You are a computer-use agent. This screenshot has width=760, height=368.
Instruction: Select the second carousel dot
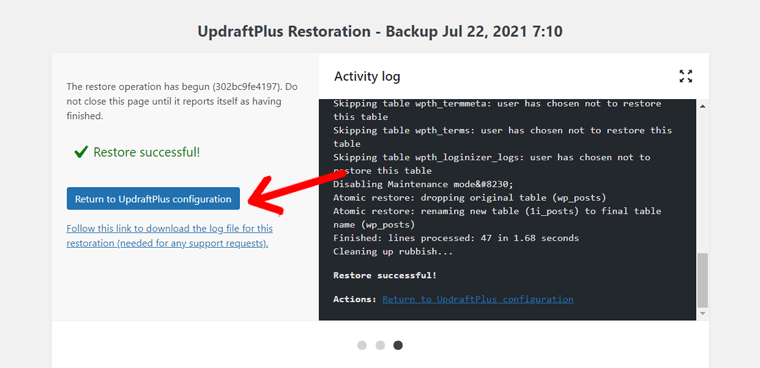(380, 345)
